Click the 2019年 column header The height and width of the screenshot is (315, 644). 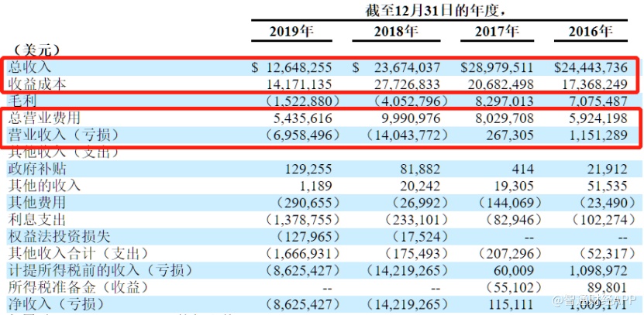291,32
